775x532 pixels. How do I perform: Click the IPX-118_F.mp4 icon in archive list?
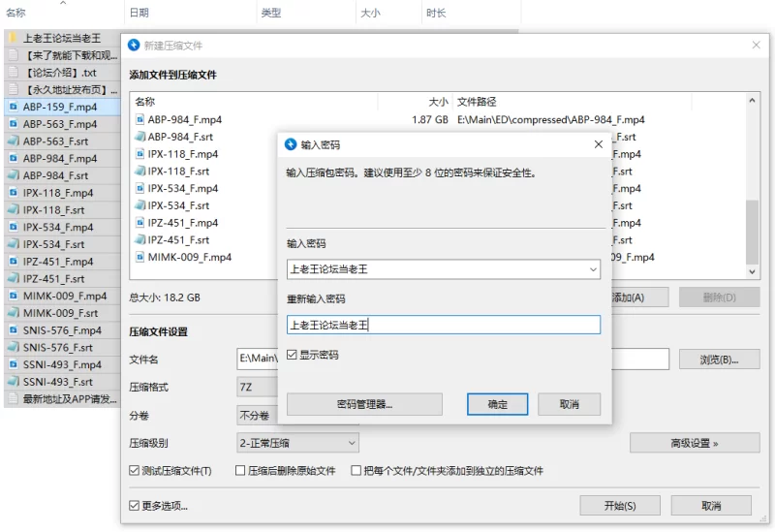[139, 154]
